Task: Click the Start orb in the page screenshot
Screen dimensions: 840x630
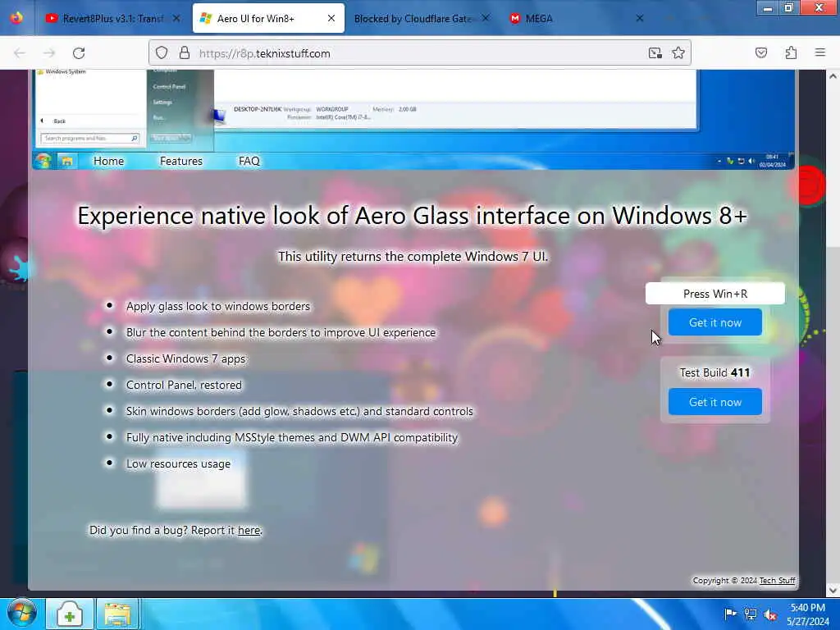Action: click(x=43, y=161)
